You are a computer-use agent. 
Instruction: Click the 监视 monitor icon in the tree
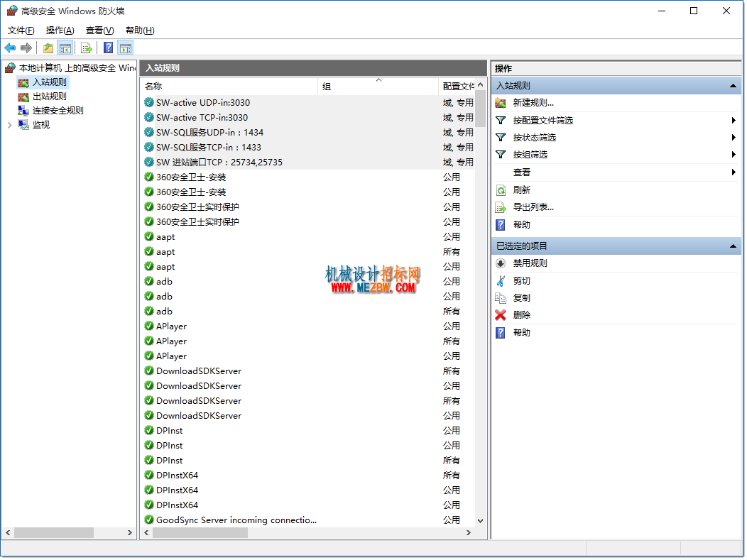click(x=23, y=125)
